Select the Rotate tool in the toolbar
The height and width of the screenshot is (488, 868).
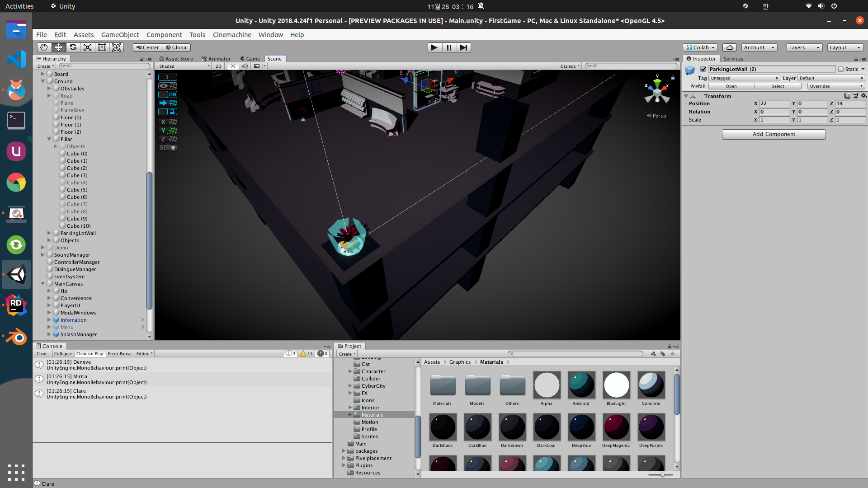pyautogui.click(x=73, y=47)
